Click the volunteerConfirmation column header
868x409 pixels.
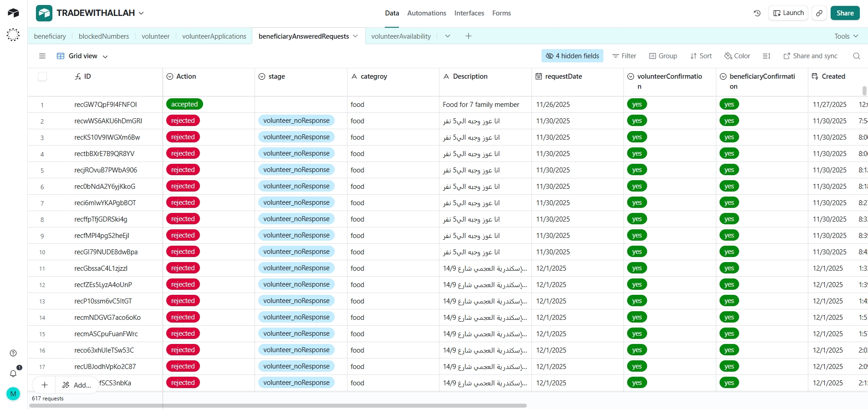[x=670, y=81]
